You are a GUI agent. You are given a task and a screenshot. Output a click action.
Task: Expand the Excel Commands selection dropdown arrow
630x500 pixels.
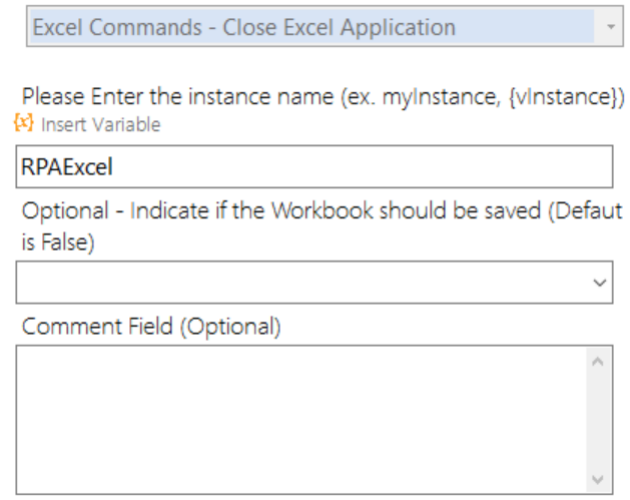(x=611, y=27)
